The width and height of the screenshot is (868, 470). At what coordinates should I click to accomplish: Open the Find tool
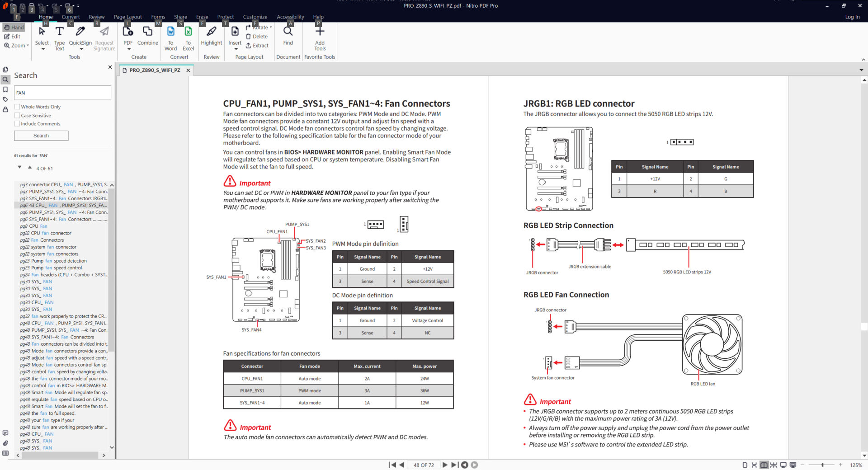[x=288, y=36]
